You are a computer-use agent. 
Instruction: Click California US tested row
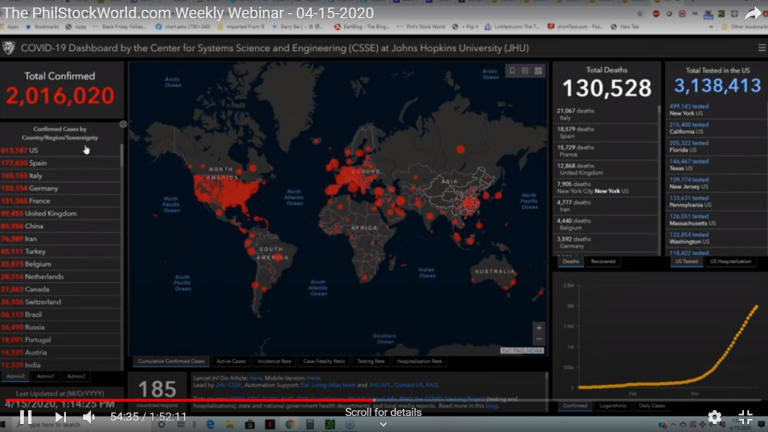coord(716,128)
